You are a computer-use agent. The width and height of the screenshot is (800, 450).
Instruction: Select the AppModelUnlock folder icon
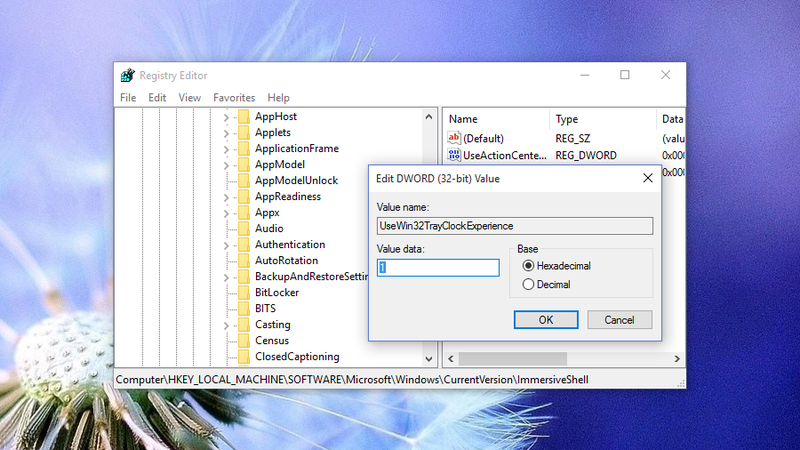coord(244,181)
